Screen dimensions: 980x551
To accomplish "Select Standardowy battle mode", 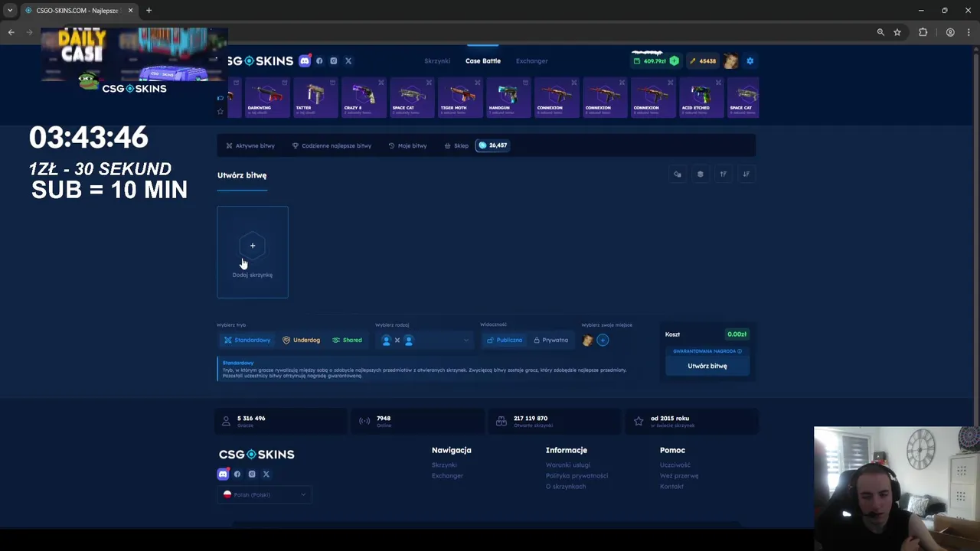I will (x=247, y=340).
